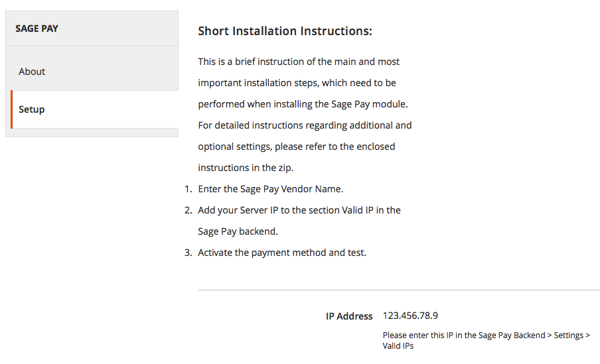This screenshot has width=600, height=364.
Task: Click list number 2 marker
Action: [x=188, y=210]
